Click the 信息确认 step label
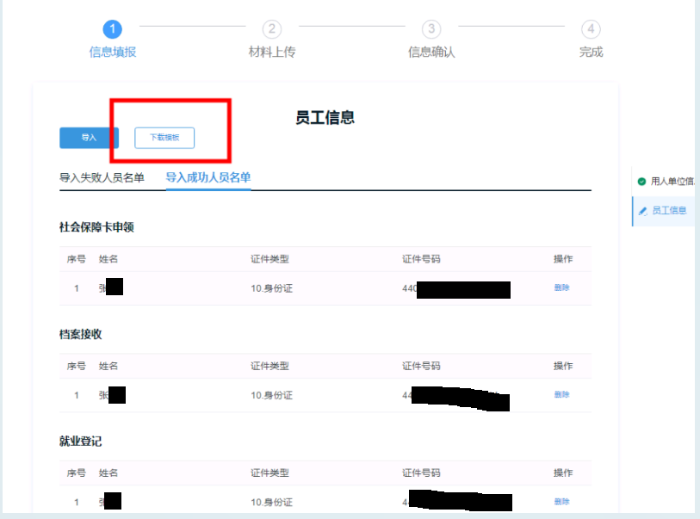This screenshot has height=519, width=700. [431, 52]
